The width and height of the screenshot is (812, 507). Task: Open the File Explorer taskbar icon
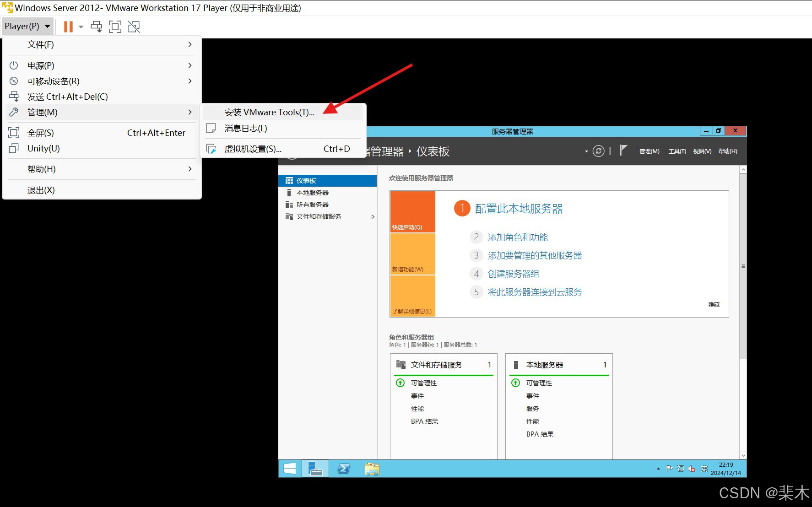point(372,469)
